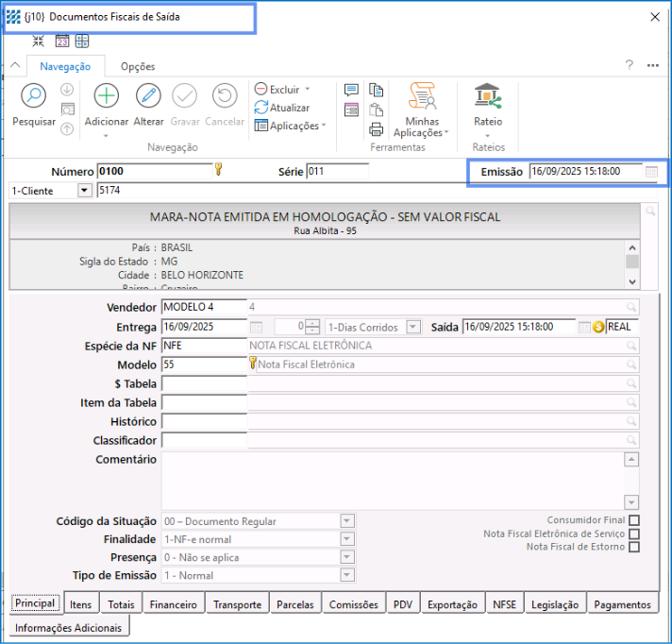Click the Atualizar button
Image resolution: width=672 pixels, height=644 pixels.
(x=281, y=108)
